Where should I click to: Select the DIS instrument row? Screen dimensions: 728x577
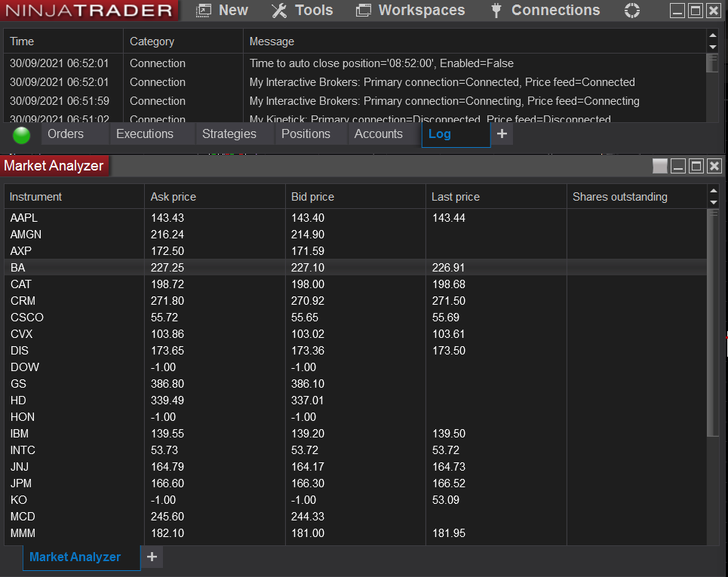pyautogui.click(x=355, y=351)
